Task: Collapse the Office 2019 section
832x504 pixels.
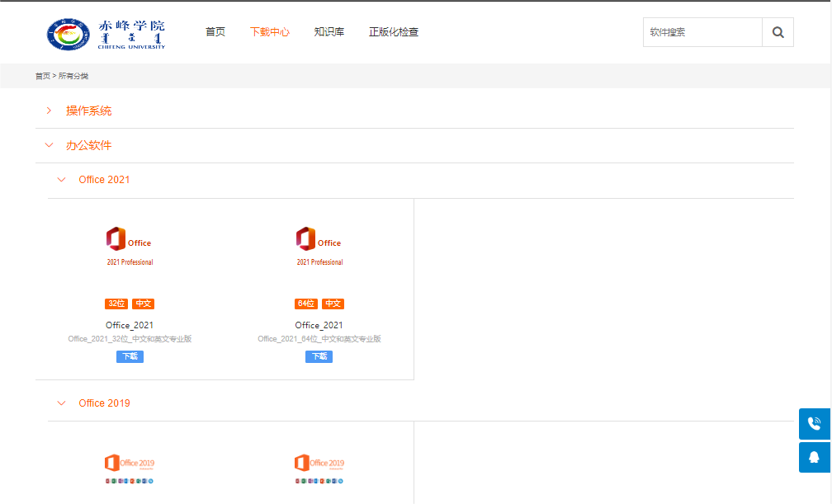Action: (104, 403)
